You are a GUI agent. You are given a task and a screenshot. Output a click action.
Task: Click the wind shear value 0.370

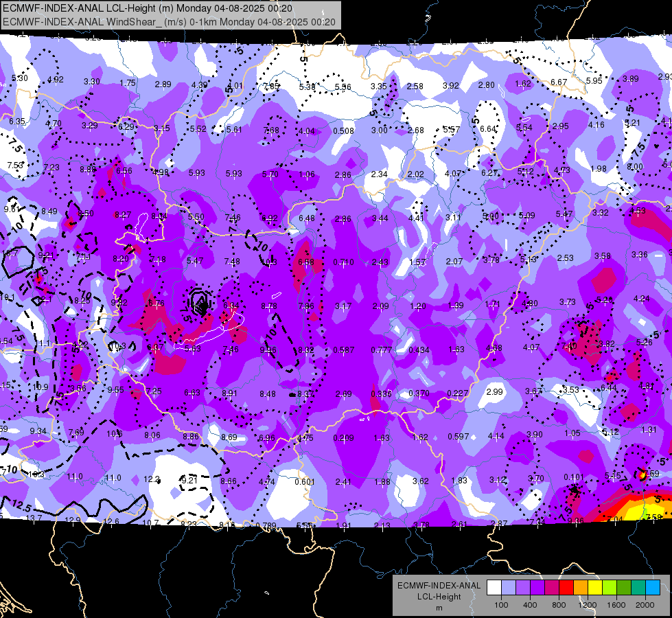419,393
